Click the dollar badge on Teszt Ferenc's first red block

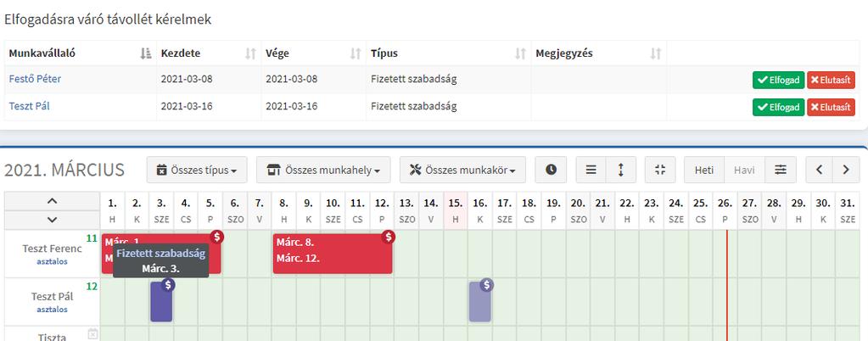click(x=217, y=237)
